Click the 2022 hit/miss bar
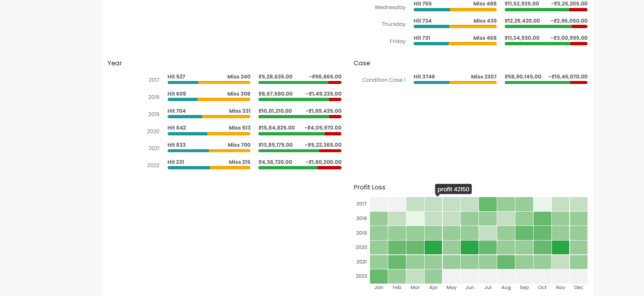The width and height of the screenshot is (644, 296). (x=209, y=168)
